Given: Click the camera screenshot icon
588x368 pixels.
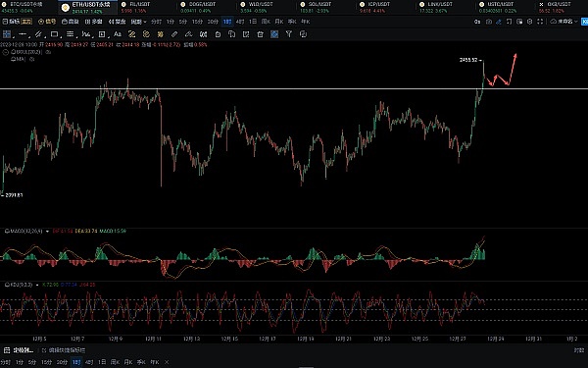Looking at the screenshot, I should [x=489, y=22].
